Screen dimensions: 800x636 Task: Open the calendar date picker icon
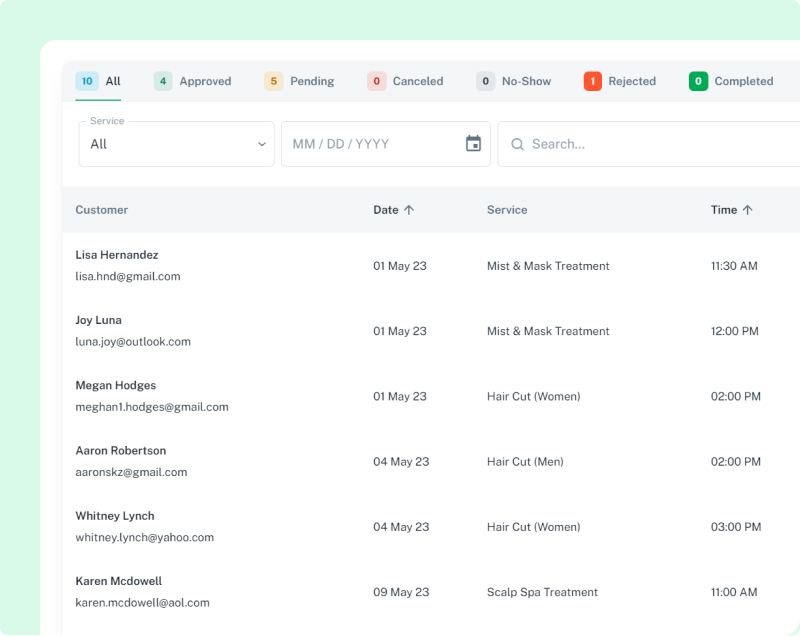[x=476, y=144]
